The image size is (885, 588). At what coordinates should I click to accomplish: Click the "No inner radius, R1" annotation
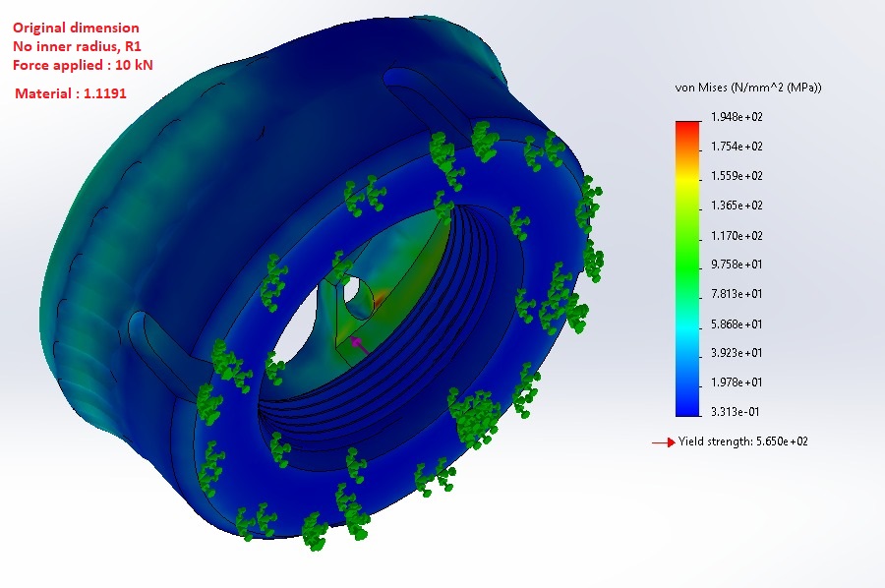tap(77, 46)
